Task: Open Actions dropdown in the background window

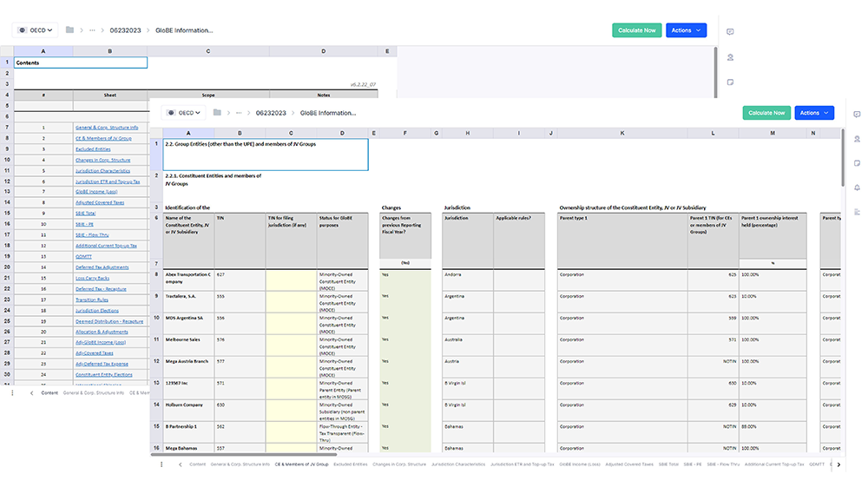Action: pos(686,30)
